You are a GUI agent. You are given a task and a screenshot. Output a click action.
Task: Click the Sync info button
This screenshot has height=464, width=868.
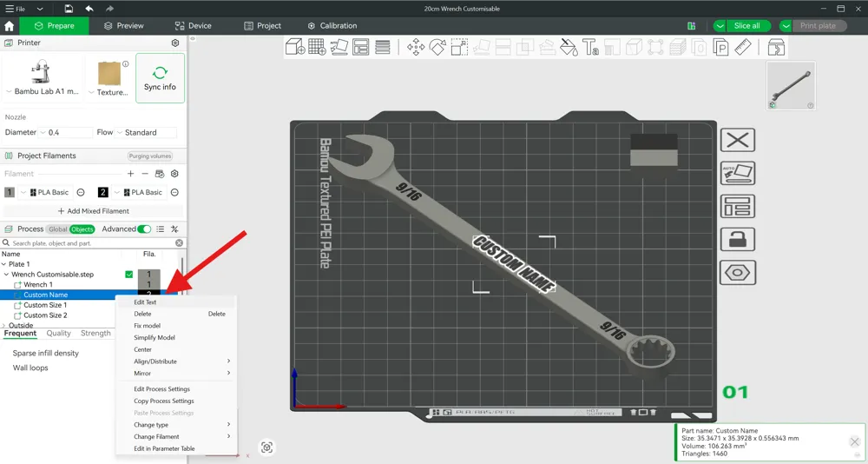coord(160,78)
